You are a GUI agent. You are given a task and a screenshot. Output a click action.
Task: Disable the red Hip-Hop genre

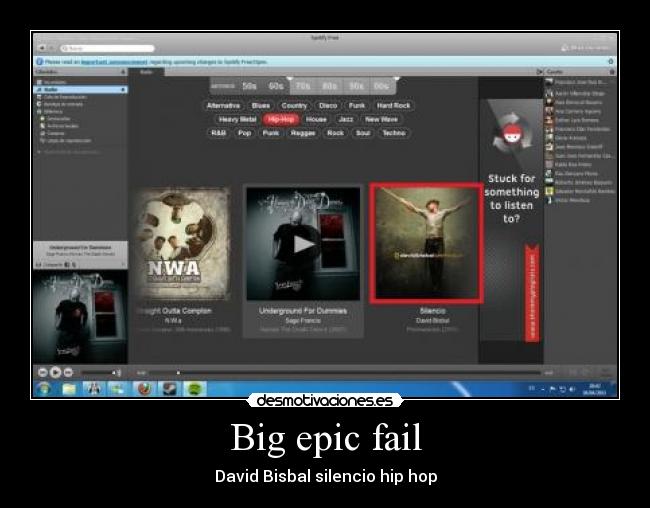pyautogui.click(x=281, y=119)
